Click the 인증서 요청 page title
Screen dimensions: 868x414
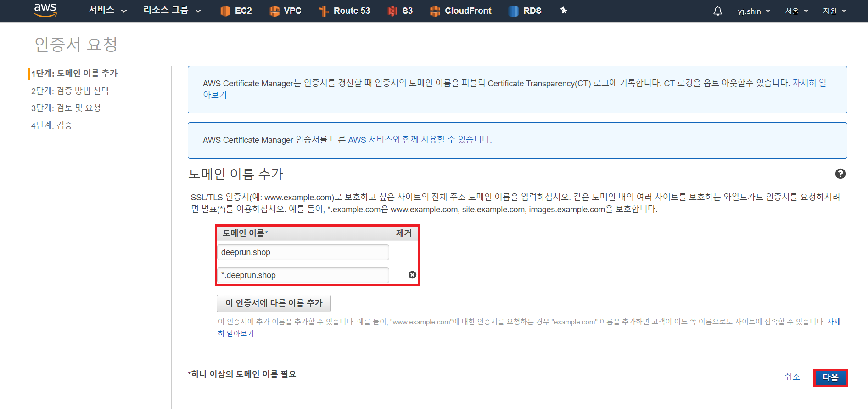(76, 45)
